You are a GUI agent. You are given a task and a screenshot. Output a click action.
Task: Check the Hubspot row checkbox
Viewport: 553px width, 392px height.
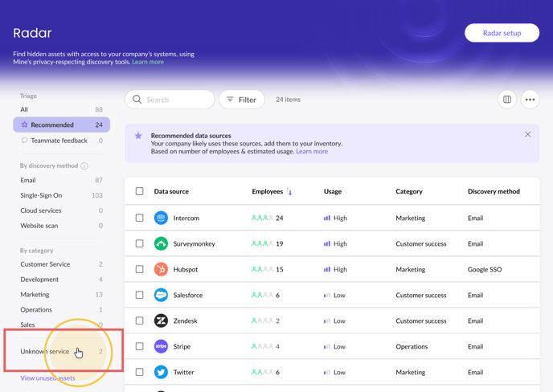point(139,269)
